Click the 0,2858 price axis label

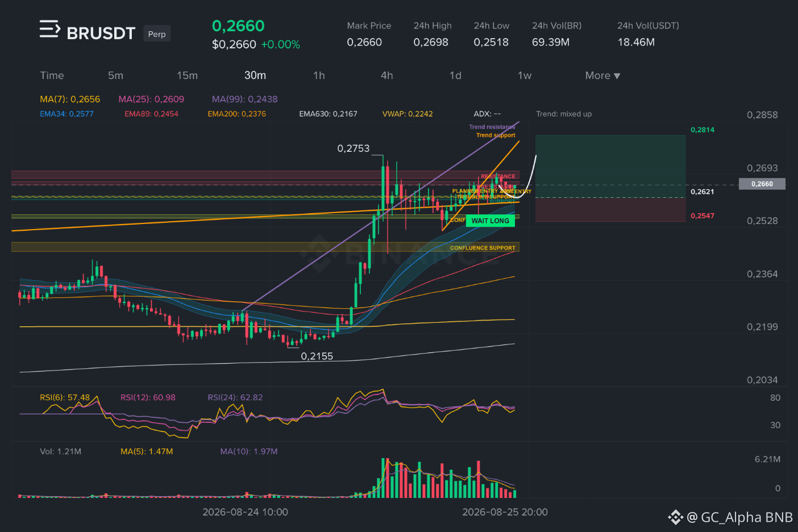pyautogui.click(x=762, y=115)
